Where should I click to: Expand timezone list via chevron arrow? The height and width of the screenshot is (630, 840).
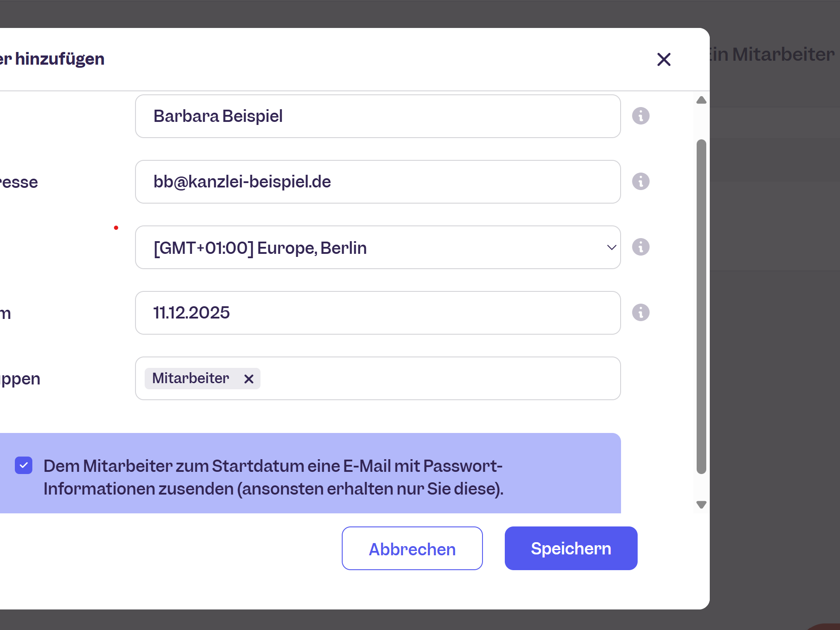coord(611,247)
